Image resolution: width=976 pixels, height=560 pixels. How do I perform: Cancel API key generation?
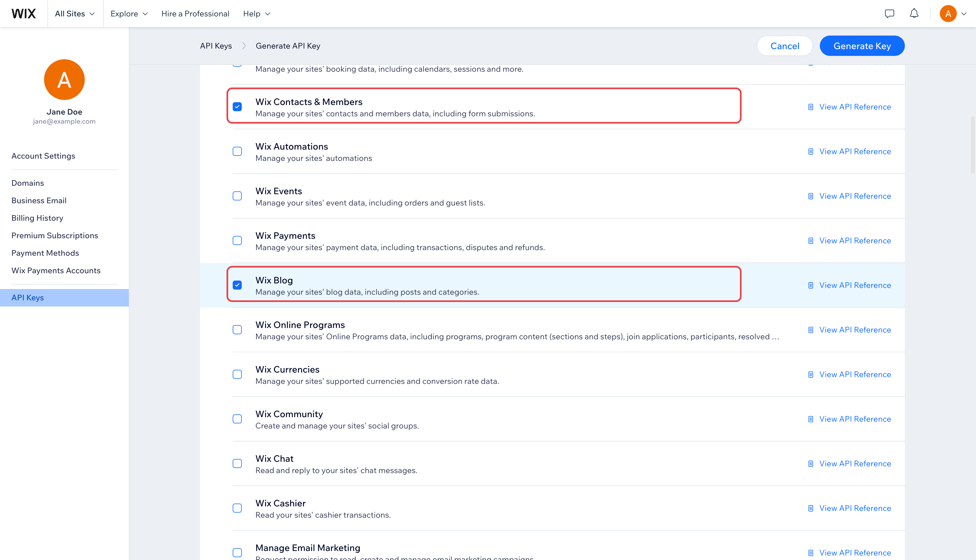[x=785, y=46]
